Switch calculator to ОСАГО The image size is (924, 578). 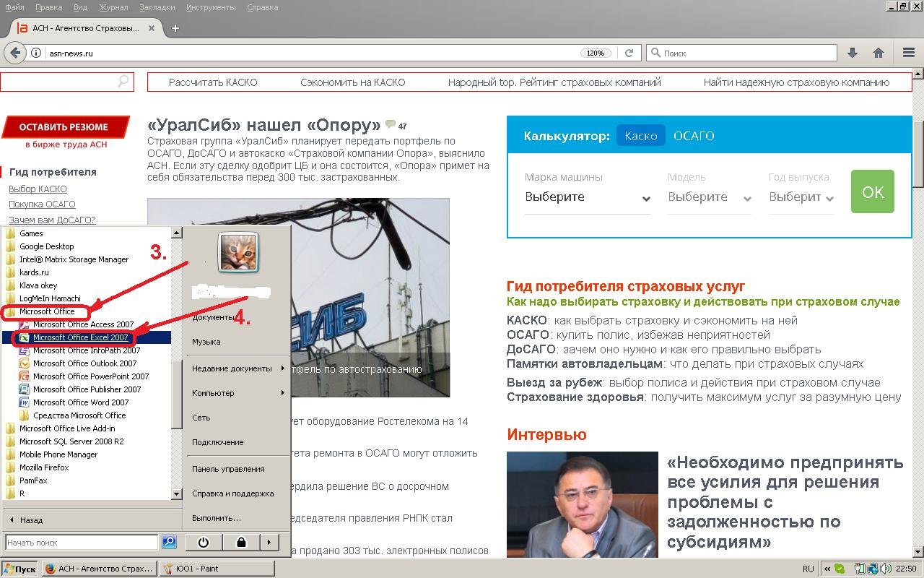(x=693, y=136)
